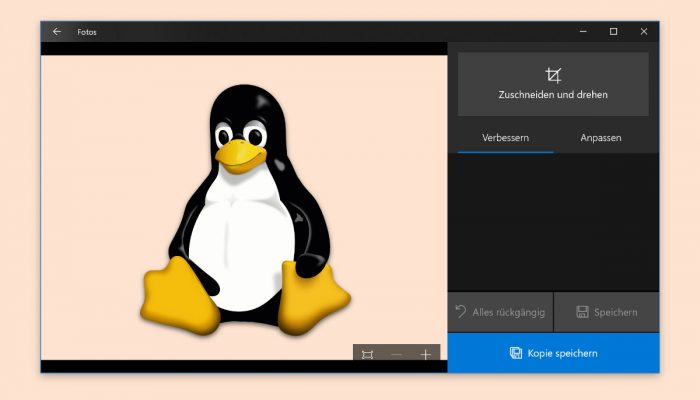The width and height of the screenshot is (700, 400).
Task: Switch to the Anpassen tab
Action: (601, 138)
